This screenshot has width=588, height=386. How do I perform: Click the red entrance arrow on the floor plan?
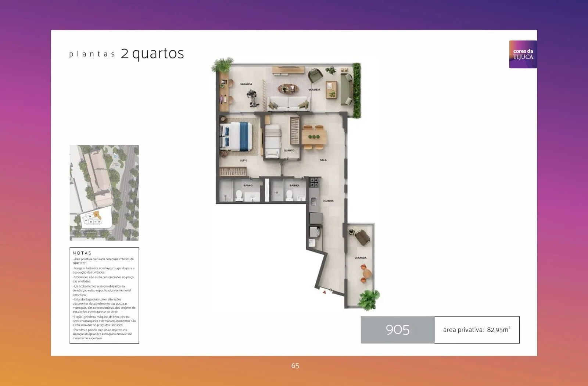pyautogui.click(x=325, y=292)
